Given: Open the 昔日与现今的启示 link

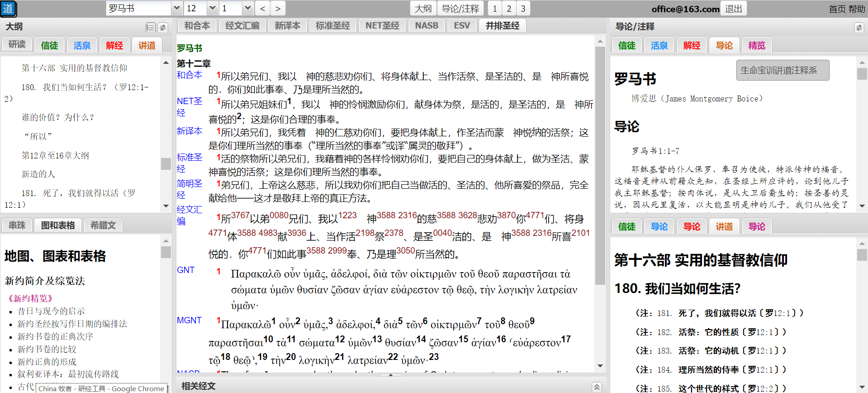Looking at the screenshot, I should [51, 311].
